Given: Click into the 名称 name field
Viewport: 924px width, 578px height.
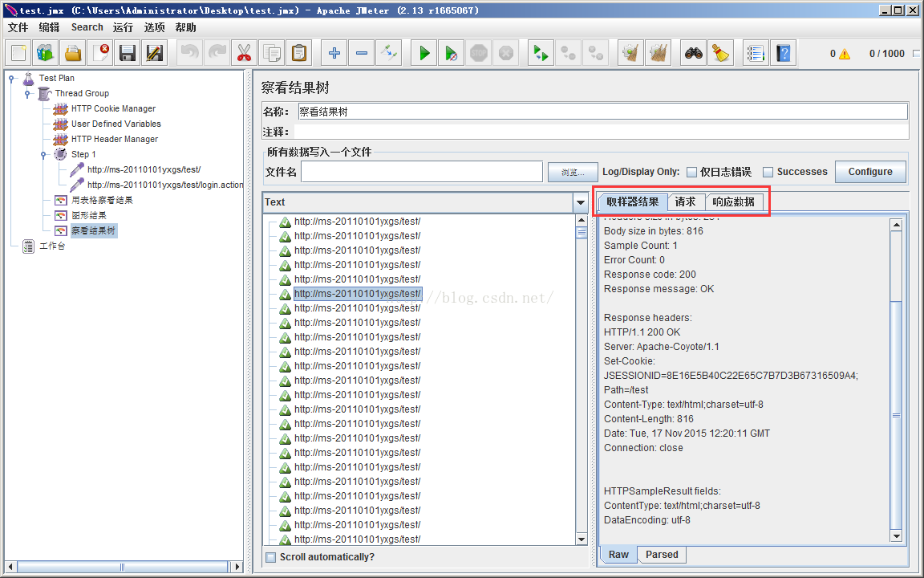Looking at the screenshot, I should 602,112.
